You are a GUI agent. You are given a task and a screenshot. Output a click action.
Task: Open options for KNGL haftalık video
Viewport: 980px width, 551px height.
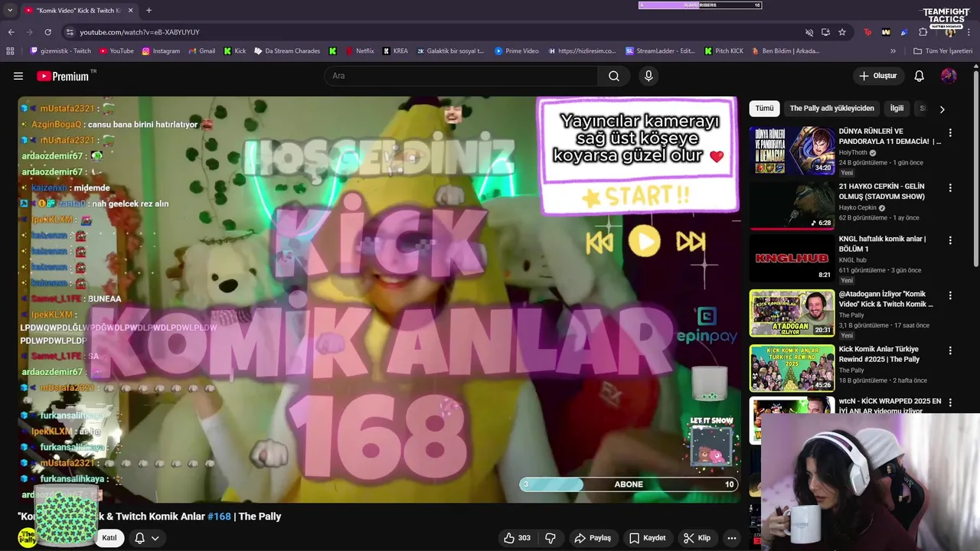(x=950, y=240)
